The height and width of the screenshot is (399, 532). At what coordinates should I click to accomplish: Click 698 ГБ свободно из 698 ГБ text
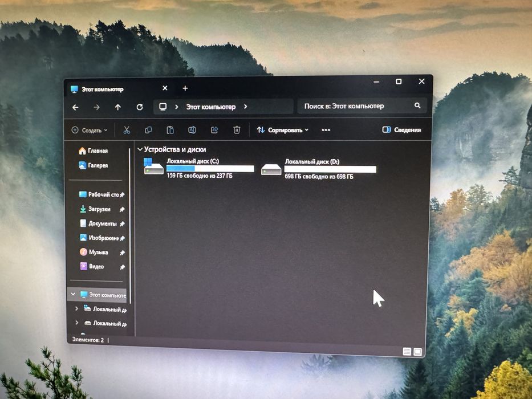point(319,177)
